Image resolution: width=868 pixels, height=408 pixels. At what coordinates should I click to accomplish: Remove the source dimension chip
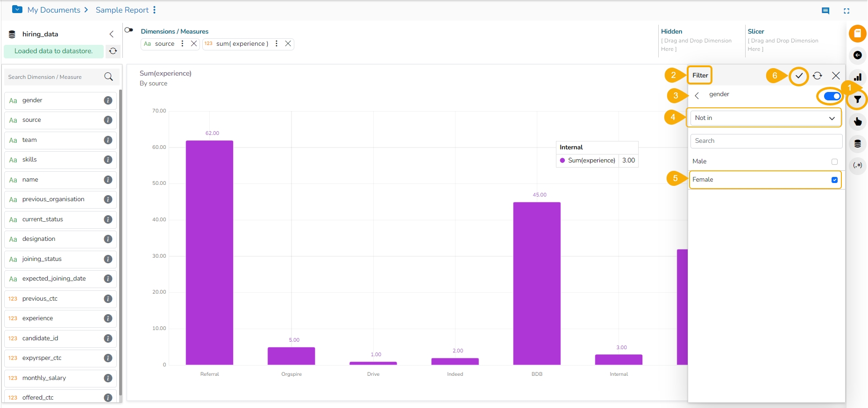pos(194,43)
